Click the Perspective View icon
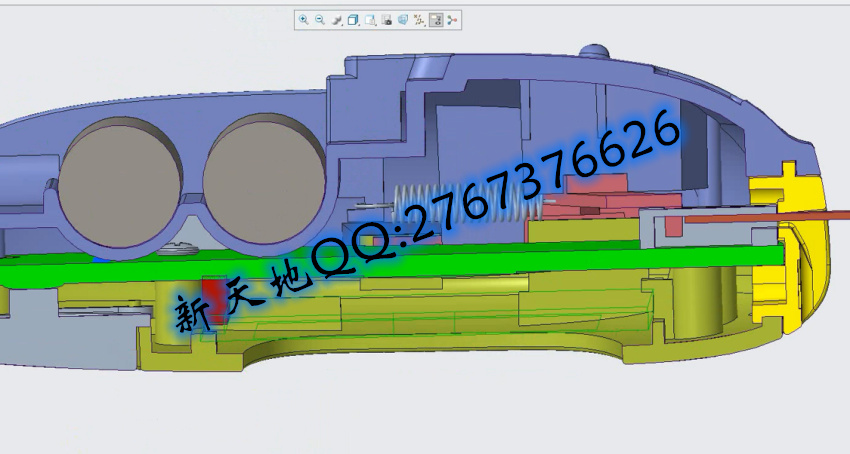 pos(402,19)
